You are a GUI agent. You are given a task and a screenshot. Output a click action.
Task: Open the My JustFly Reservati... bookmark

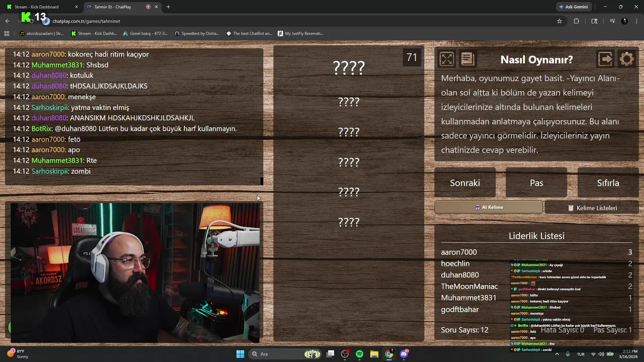click(x=300, y=34)
